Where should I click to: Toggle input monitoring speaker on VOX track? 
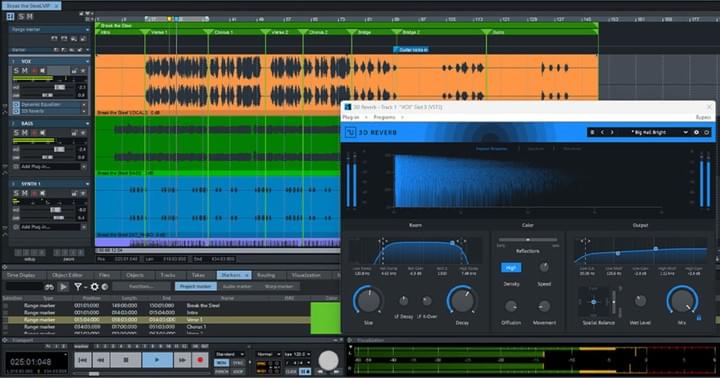click(42, 70)
